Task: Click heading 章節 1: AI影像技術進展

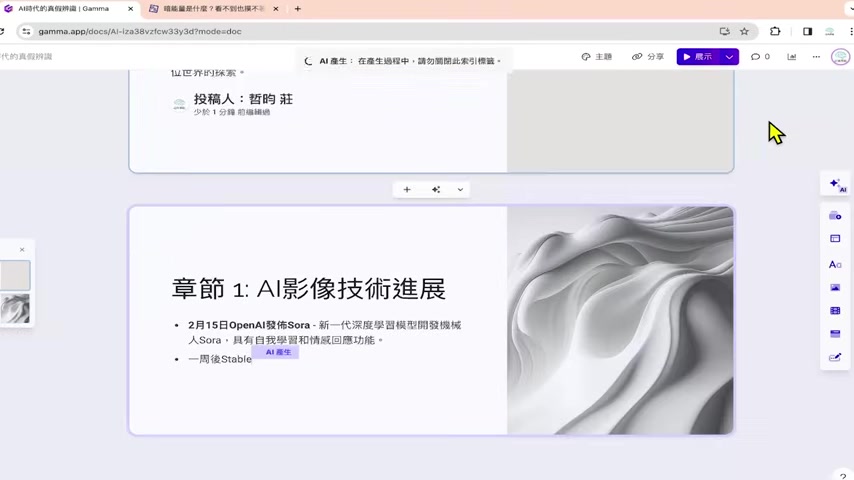Action: (309, 288)
